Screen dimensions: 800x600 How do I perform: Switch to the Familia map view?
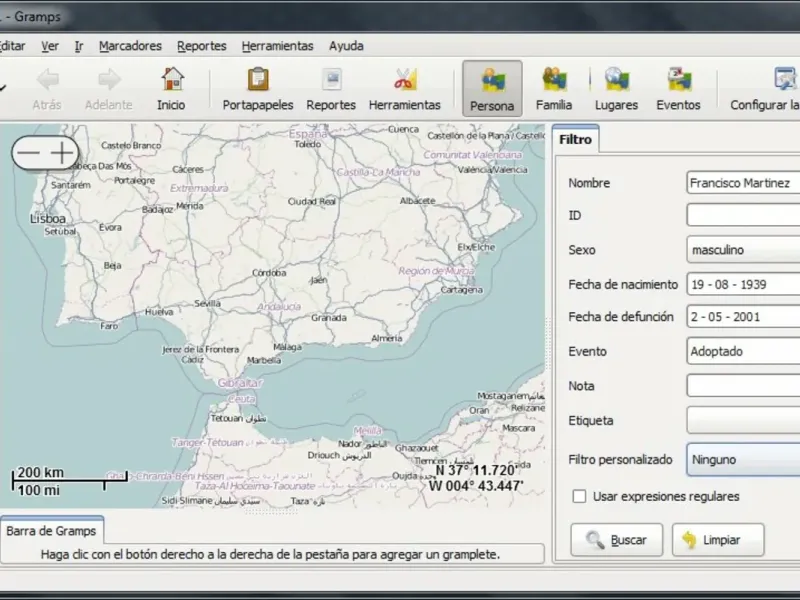point(554,88)
